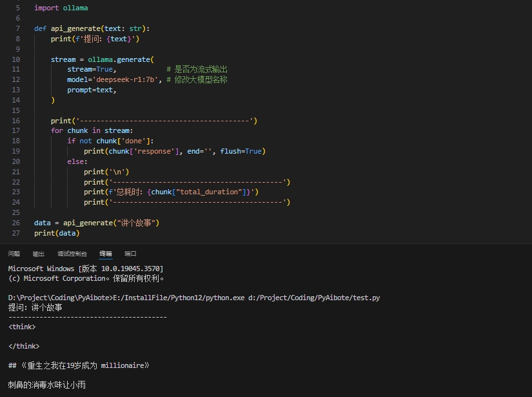Click line number 10 in the gutter
This screenshot has width=532, height=397.
(x=16, y=59)
